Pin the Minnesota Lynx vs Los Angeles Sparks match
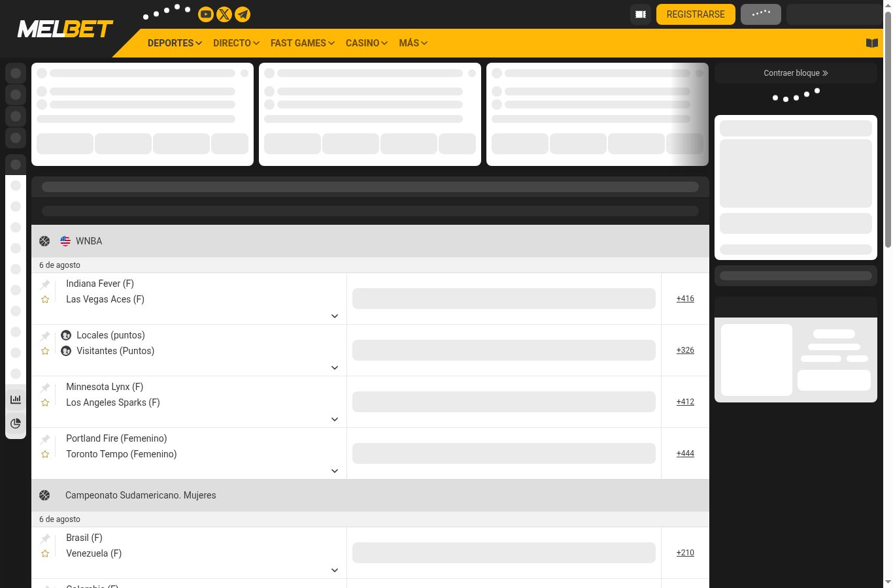The height and width of the screenshot is (588, 893). [45, 387]
